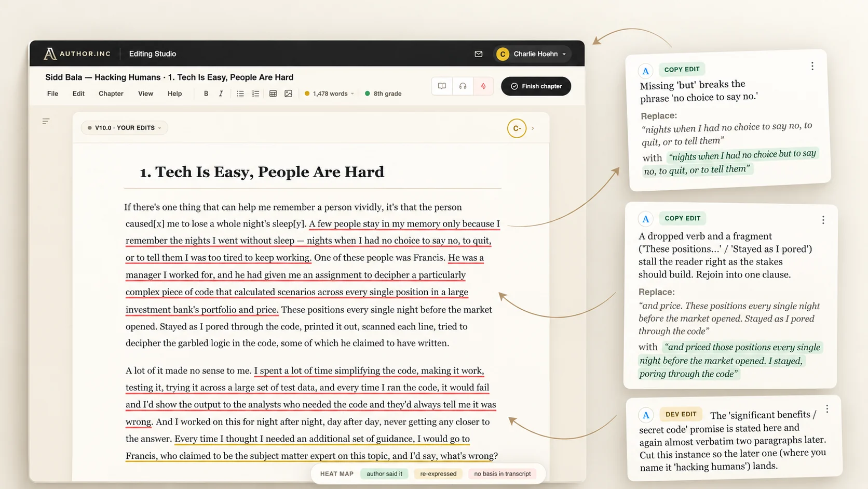Click the Charlie Hoehn avatar circle
The image size is (868, 489).
(503, 54)
